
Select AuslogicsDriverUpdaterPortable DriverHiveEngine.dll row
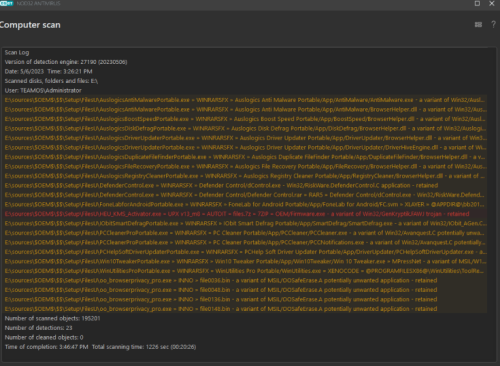click(x=245, y=147)
